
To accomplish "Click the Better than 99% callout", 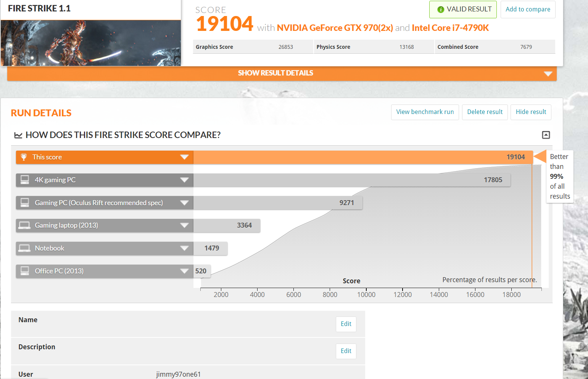I will point(560,177).
